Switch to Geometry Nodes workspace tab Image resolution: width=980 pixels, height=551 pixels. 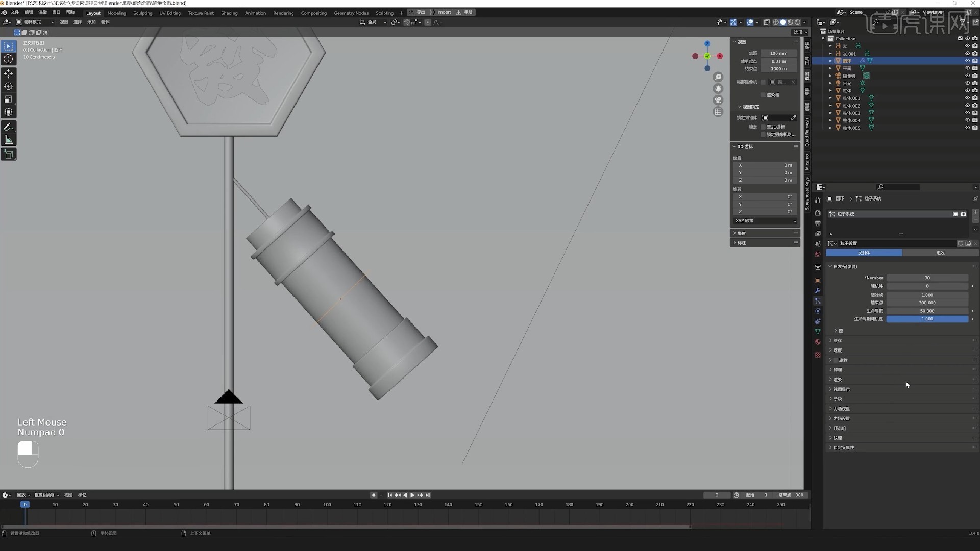click(351, 13)
